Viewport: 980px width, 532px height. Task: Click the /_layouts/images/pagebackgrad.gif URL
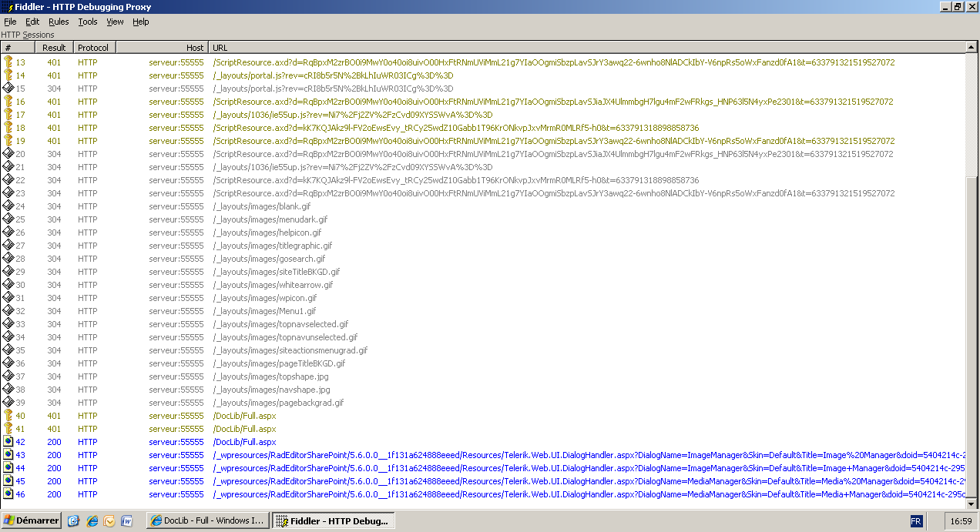pyautogui.click(x=278, y=403)
